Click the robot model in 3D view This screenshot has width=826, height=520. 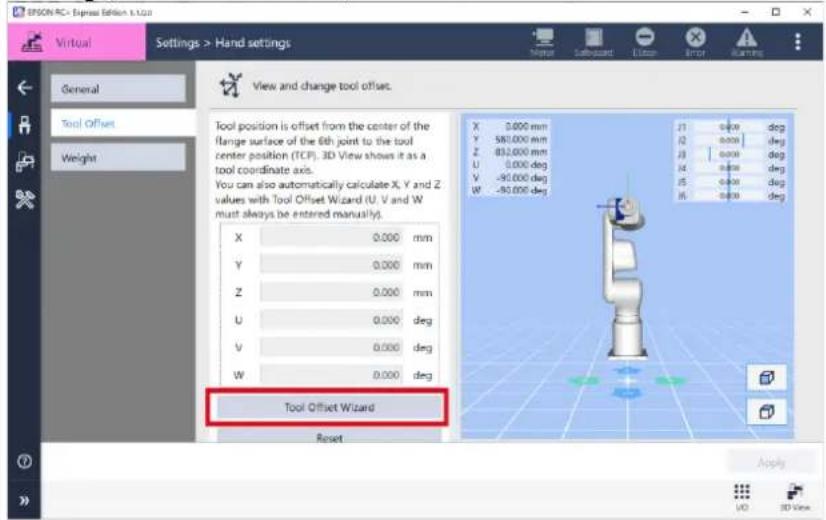tap(625, 277)
